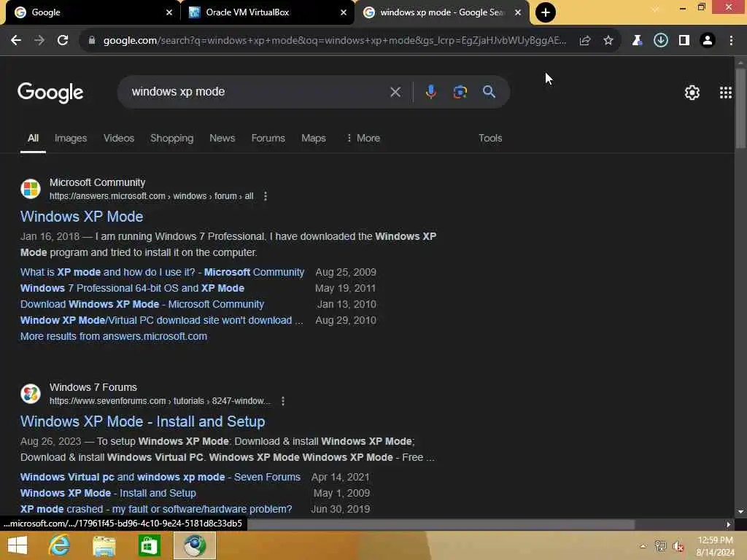Open options for Microsoft Community result
Viewport: 747px width, 560px height.
[x=266, y=196]
